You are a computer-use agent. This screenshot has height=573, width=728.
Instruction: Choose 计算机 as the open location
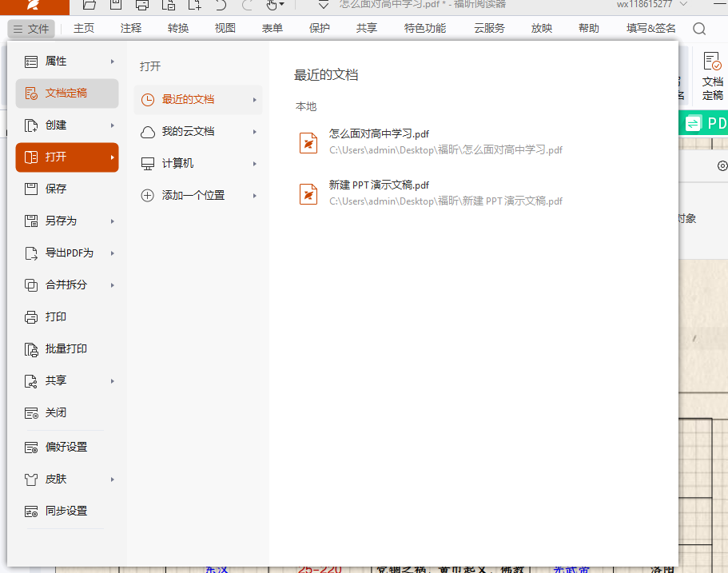177,163
